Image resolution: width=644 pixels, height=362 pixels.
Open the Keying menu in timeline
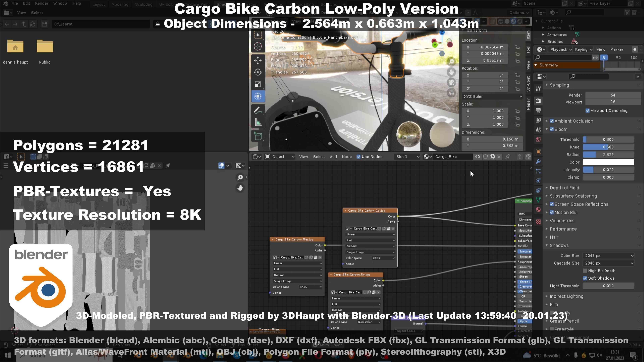point(583,49)
